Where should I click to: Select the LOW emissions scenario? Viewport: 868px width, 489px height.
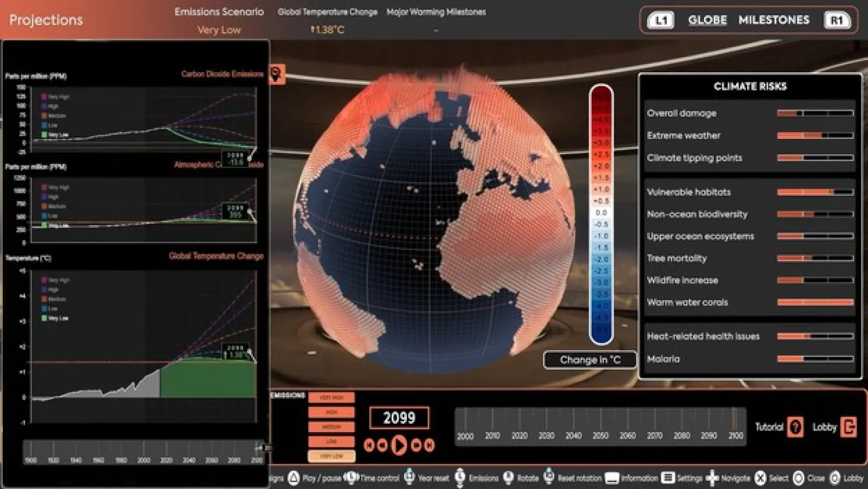pos(331,441)
